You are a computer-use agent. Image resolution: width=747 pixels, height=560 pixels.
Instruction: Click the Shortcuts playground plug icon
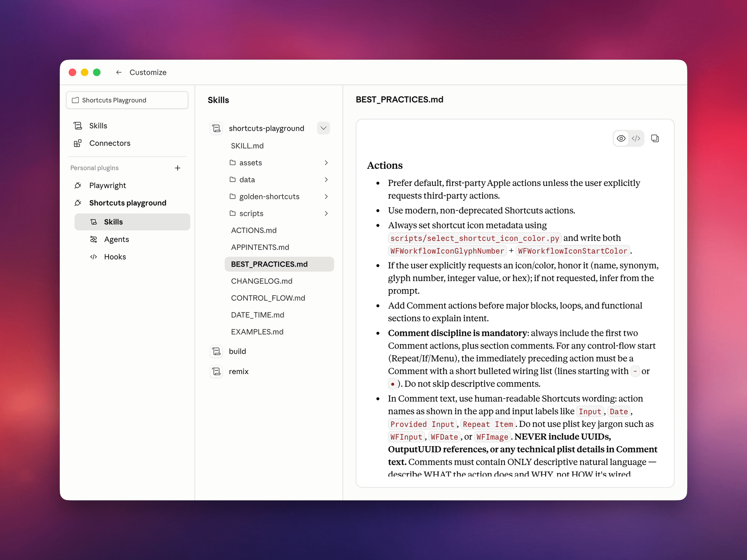78,203
